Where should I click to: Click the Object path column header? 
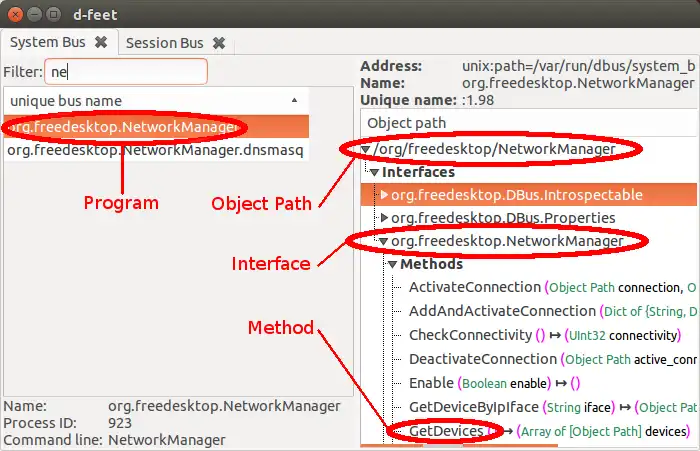tap(529, 123)
